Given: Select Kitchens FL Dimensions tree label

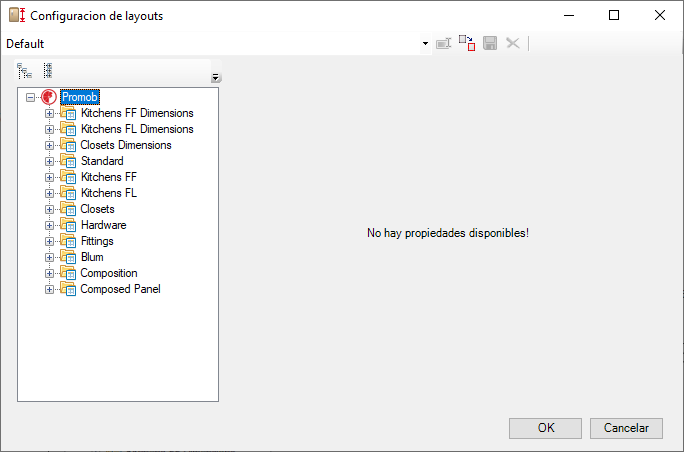Looking at the screenshot, I should coord(137,129).
